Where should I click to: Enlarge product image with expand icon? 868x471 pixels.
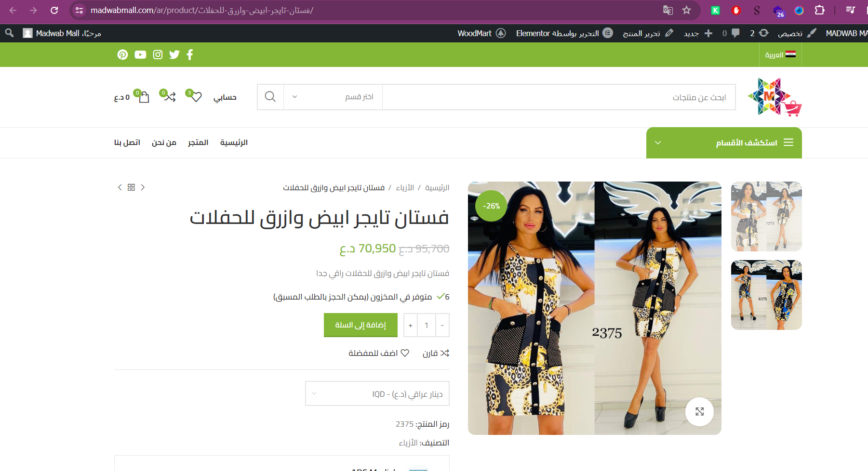click(700, 412)
